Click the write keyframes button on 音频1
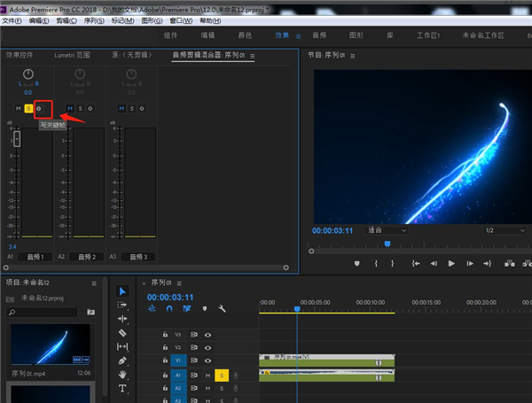 [38, 109]
